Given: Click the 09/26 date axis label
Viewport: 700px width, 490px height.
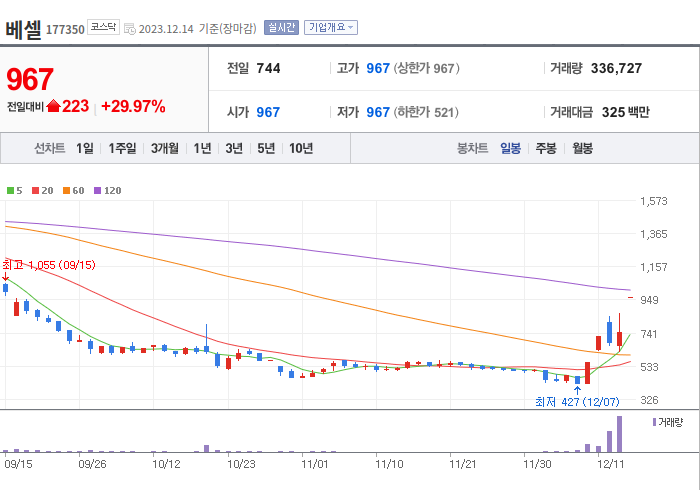Looking at the screenshot, I should tap(92, 464).
